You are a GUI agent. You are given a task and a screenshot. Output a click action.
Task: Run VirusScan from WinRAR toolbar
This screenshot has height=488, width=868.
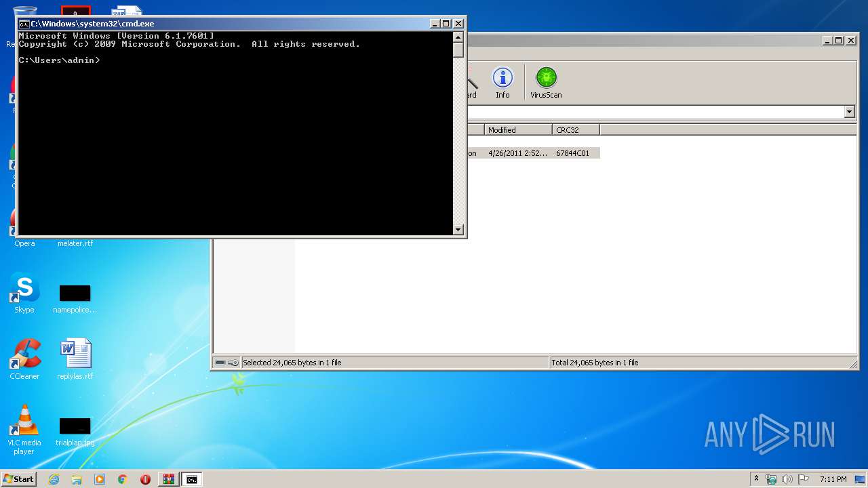pos(546,83)
